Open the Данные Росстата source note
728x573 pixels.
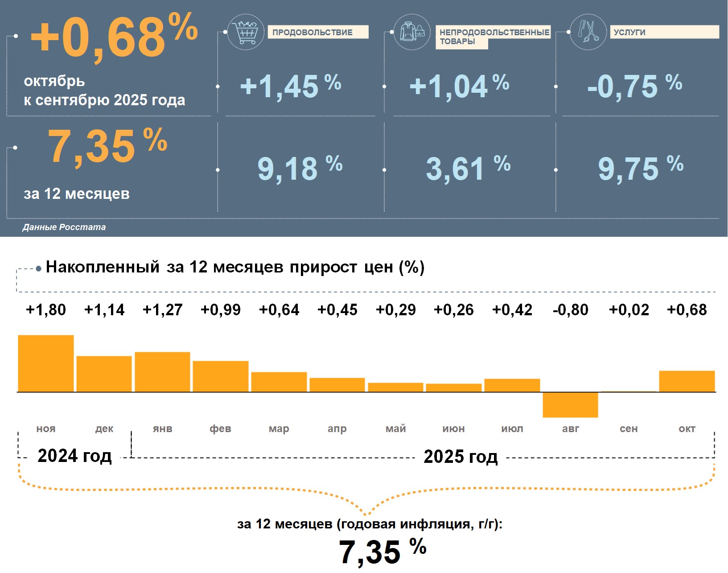coord(64,227)
